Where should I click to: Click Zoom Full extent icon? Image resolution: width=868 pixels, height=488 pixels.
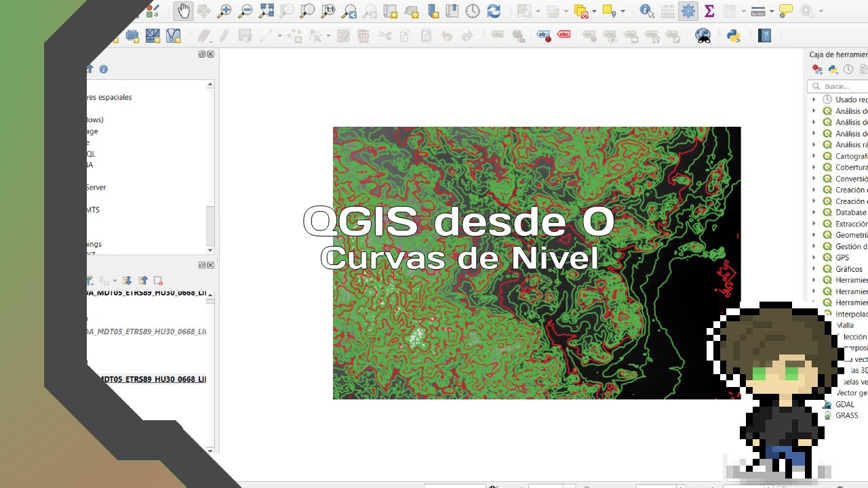coord(267,11)
